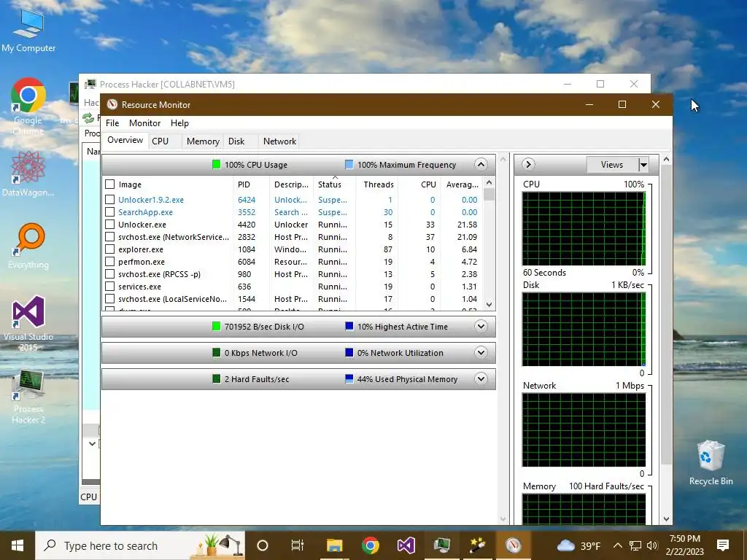Image resolution: width=747 pixels, height=560 pixels.
Task: Collapse graphs pane with arrow button
Action: (x=528, y=165)
